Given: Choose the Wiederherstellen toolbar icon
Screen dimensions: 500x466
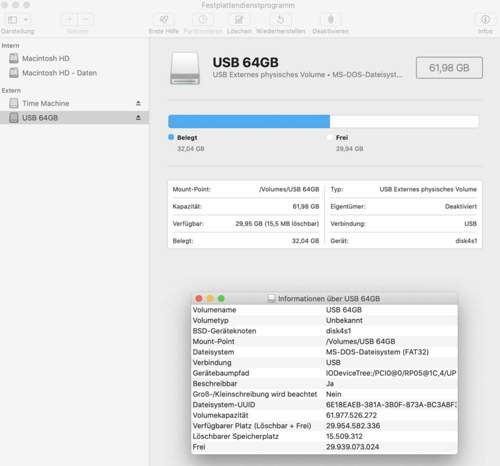Looking at the screenshot, I should click(281, 20).
